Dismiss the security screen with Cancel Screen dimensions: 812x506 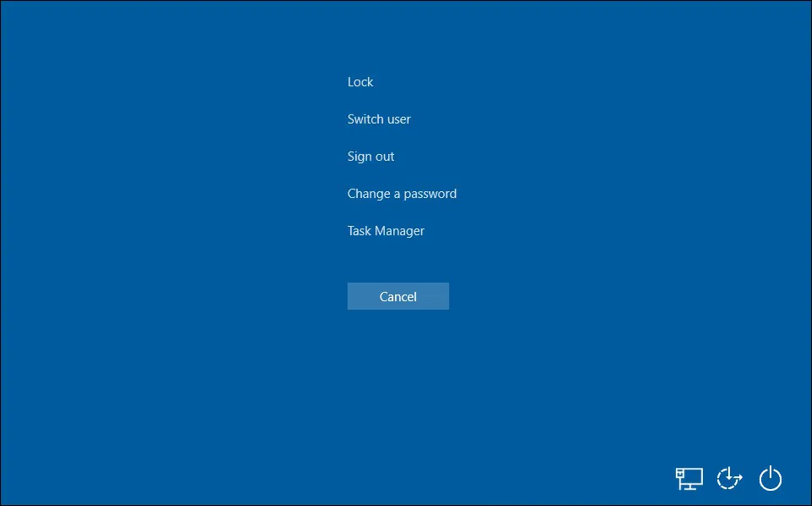click(x=398, y=296)
